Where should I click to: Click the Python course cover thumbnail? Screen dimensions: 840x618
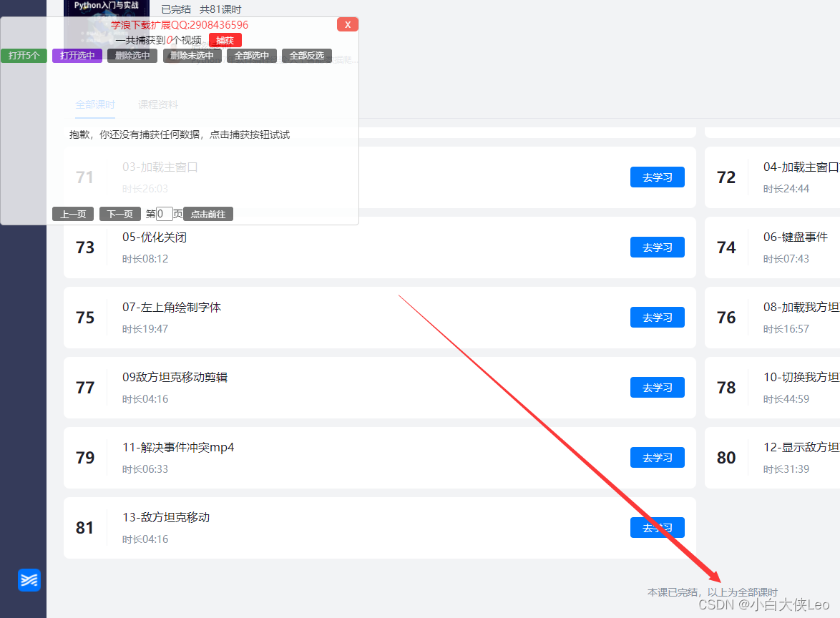[107, 8]
